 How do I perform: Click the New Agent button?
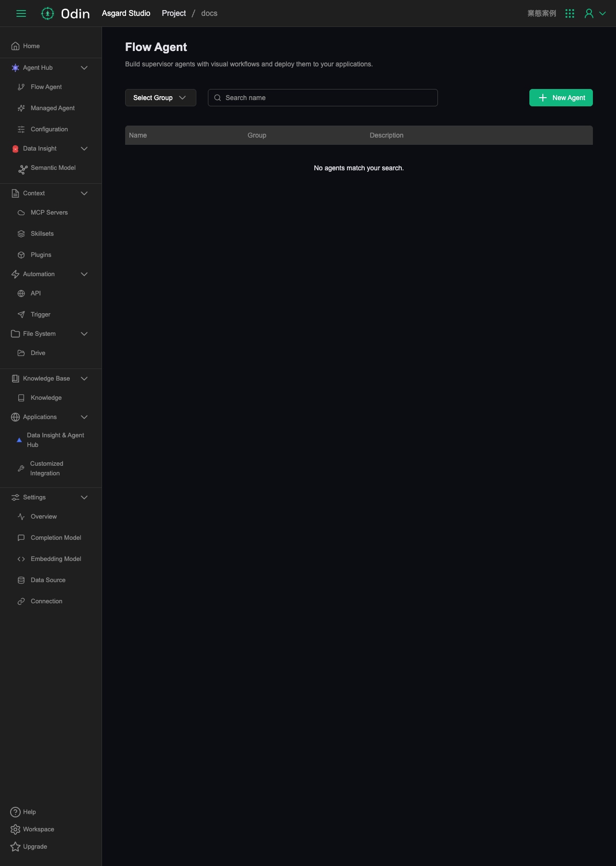pyautogui.click(x=561, y=98)
